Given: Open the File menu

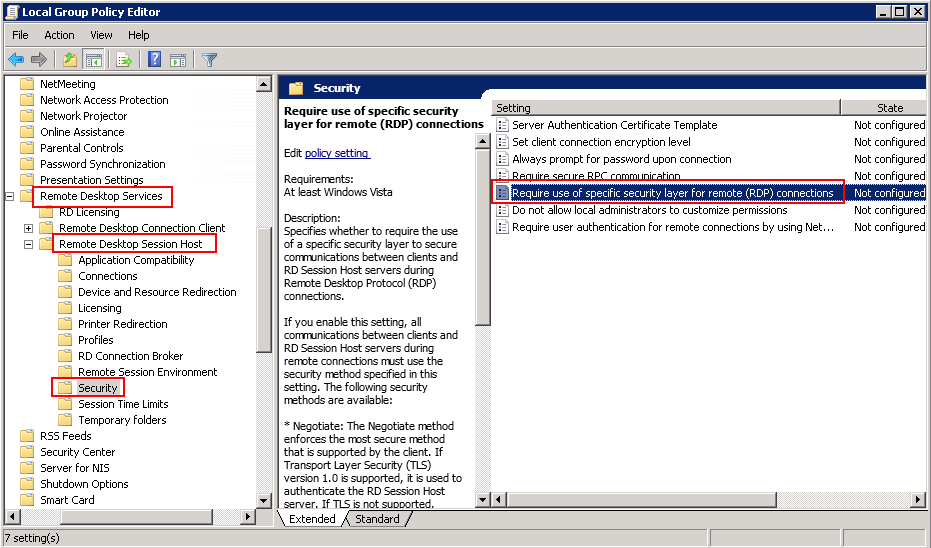Looking at the screenshot, I should (20, 35).
